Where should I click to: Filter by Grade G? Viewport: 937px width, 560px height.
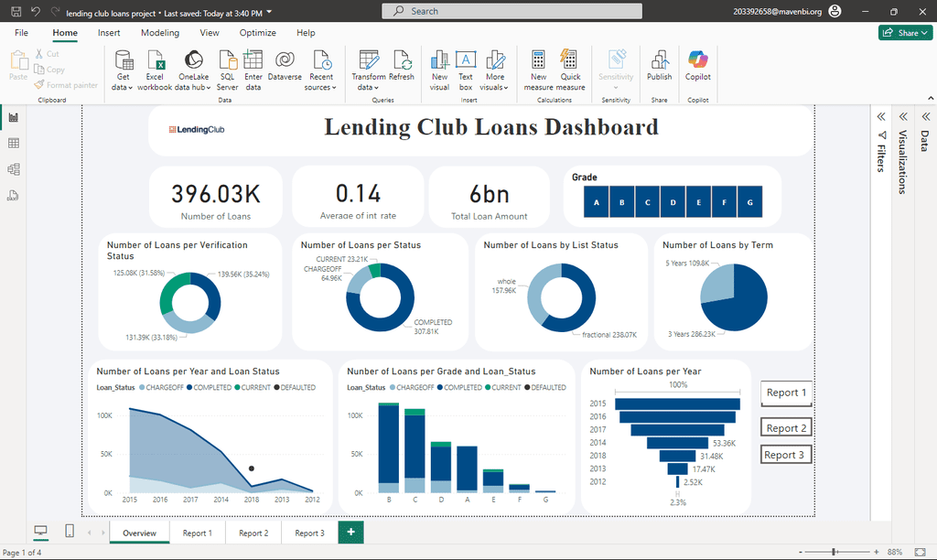[x=750, y=202]
